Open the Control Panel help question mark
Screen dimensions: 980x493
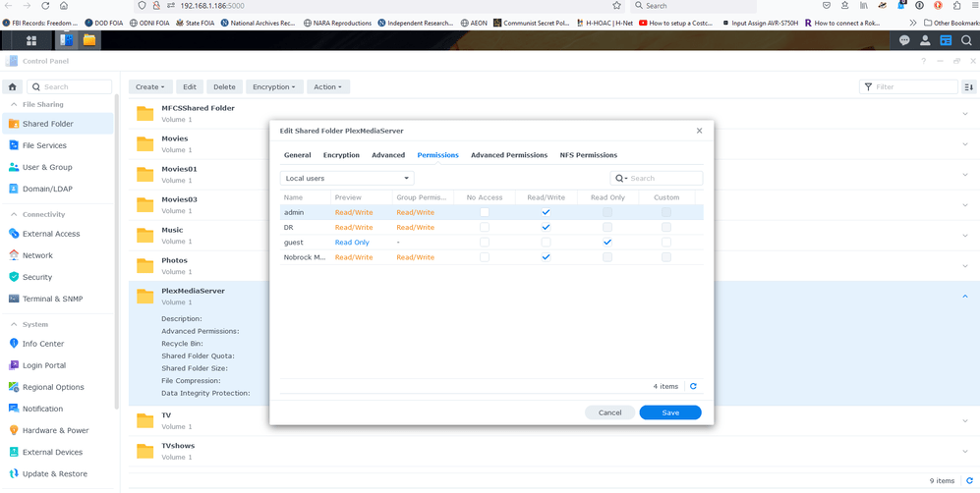click(924, 61)
